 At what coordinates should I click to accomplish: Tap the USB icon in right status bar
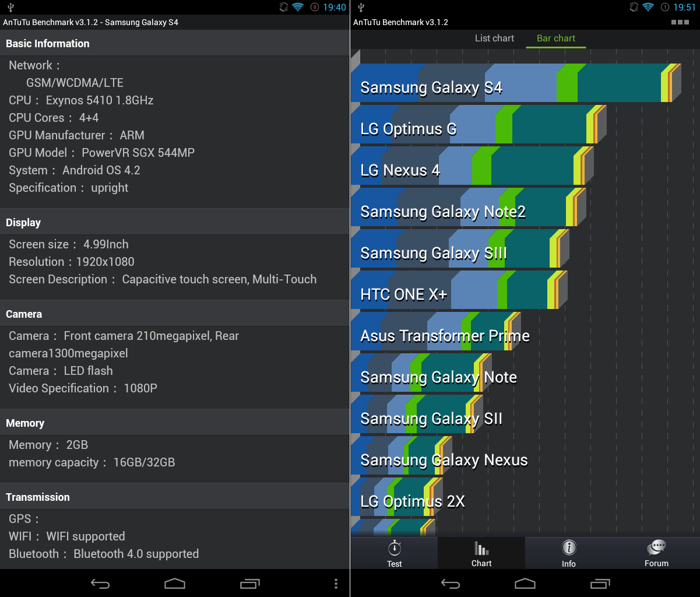(x=361, y=8)
